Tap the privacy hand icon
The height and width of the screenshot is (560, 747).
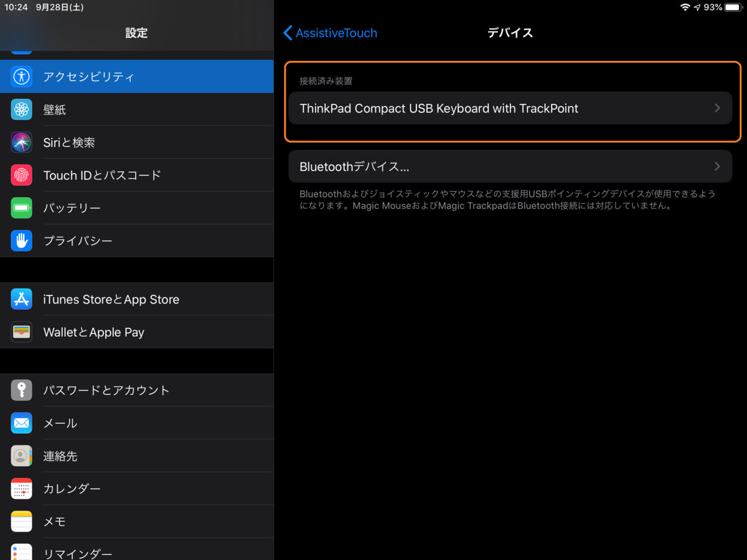[22, 241]
